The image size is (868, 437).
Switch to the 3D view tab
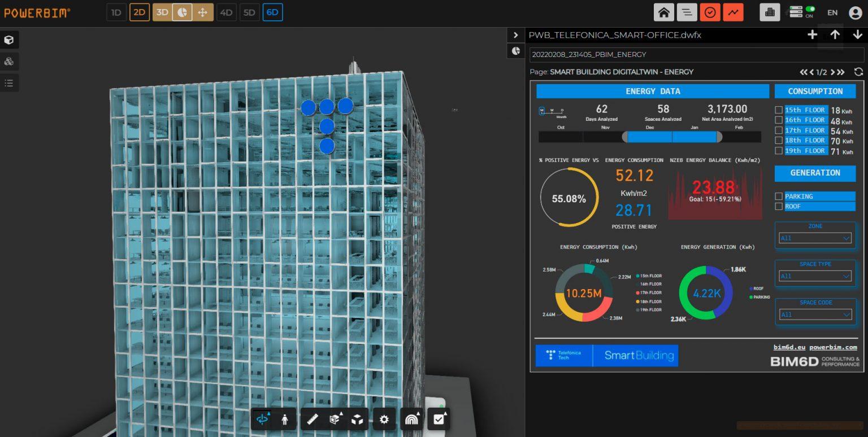tap(162, 11)
